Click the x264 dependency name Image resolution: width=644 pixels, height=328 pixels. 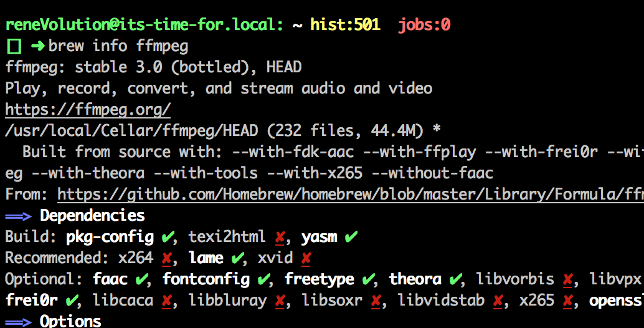pos(136,259)
